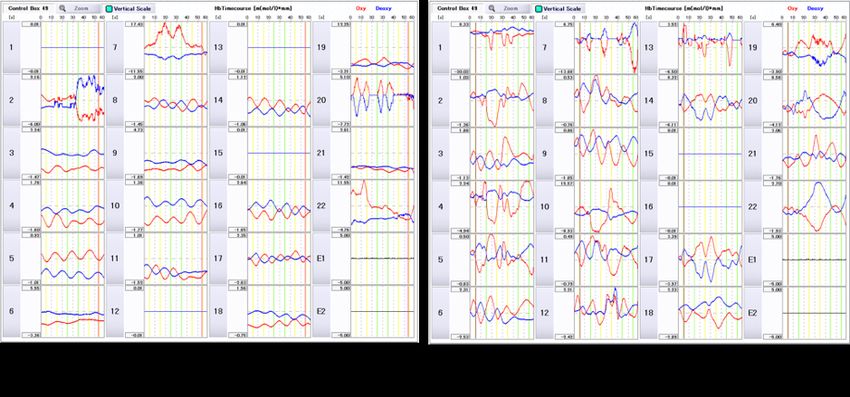This screenshot has height=397, width=850.
Task: Select channel 21 label in right window
Action: (x=752, y=153)
